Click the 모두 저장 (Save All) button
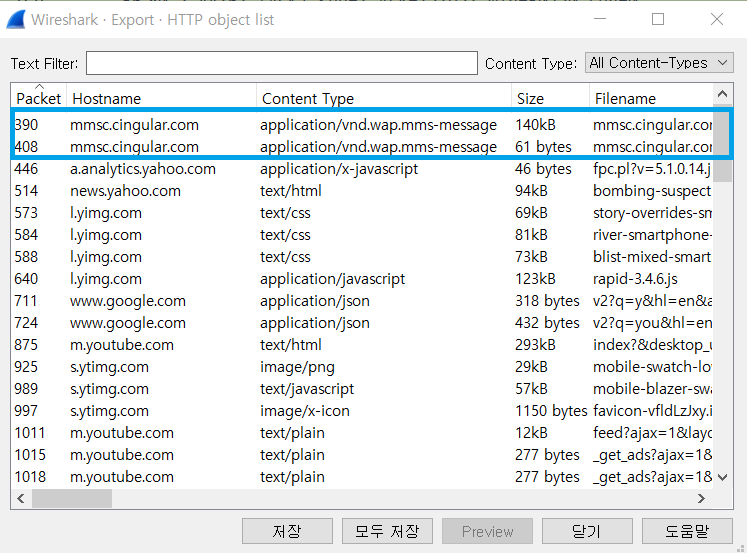This screenshot has height=553, width=747. 387,531
